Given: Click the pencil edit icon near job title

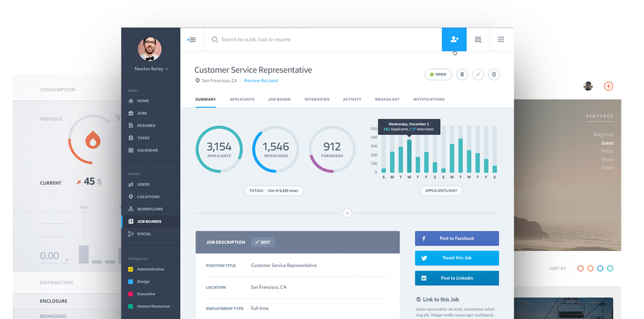Looking at the screenshot, I should click(x=478, y=74).
